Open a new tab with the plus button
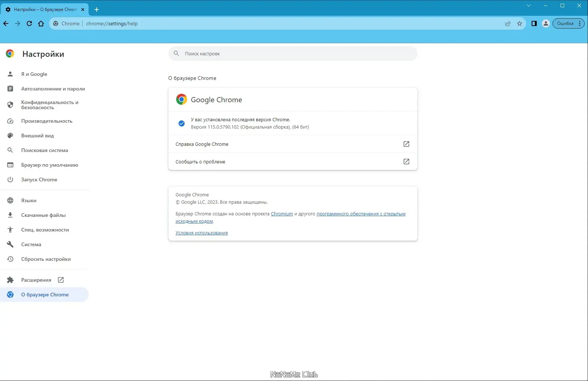This screenshot has height=381, width=588. (x=97, y=10)
